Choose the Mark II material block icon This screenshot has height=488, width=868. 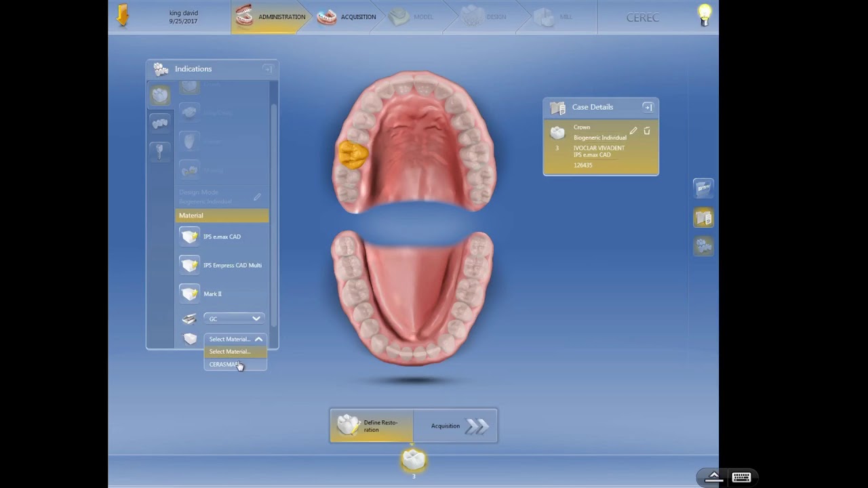189,293
